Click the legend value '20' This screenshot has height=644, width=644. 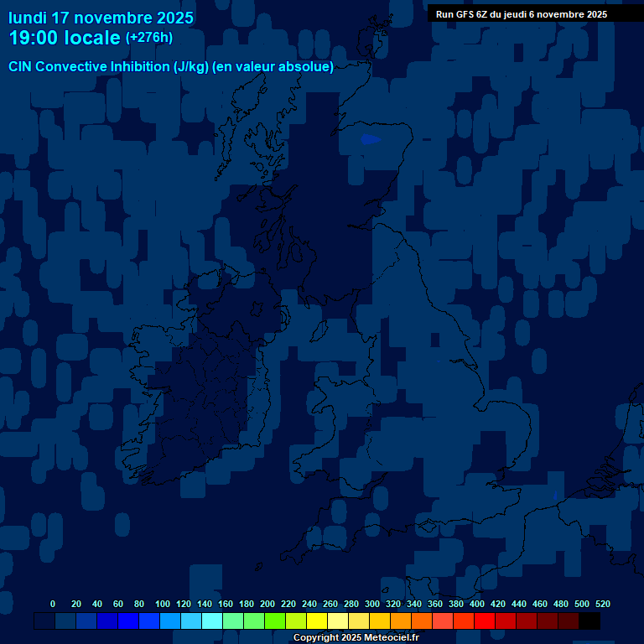click(76, 604)
